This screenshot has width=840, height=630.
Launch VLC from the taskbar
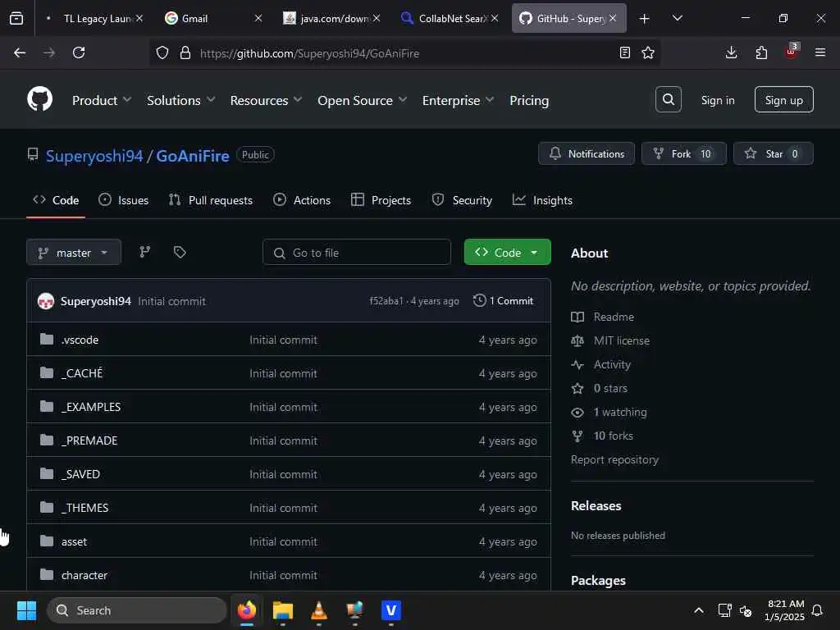pos(319,610)
